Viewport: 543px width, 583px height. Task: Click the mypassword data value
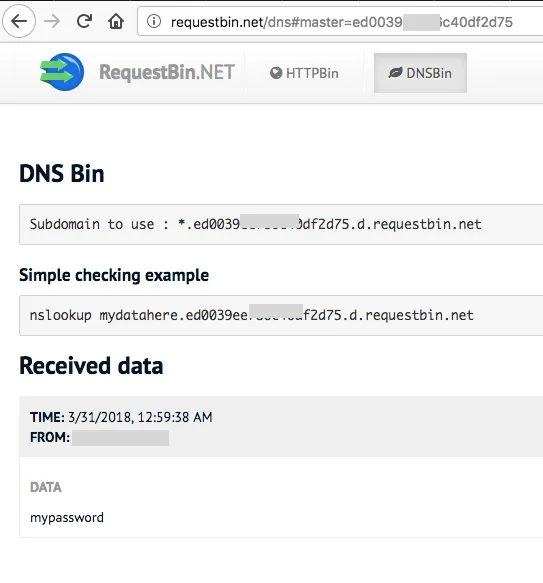tap(67, 518)
